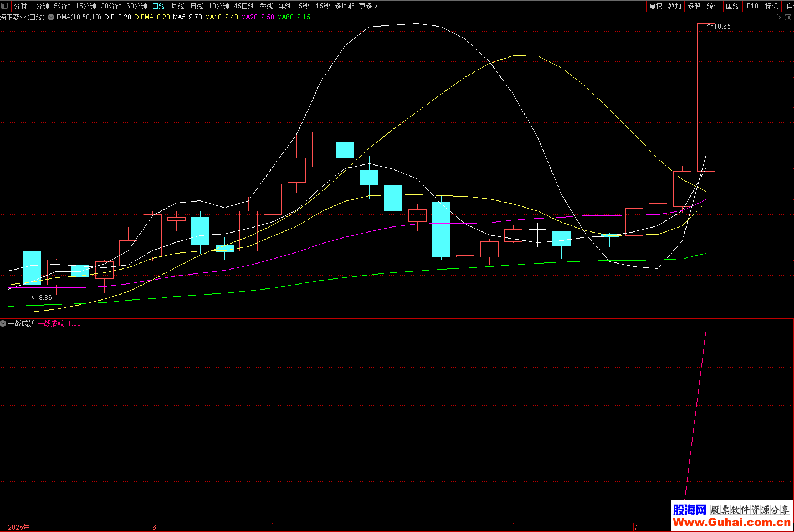Select the 45日线 period tab
Screen dimensions: 794x532
coord(244,6)
